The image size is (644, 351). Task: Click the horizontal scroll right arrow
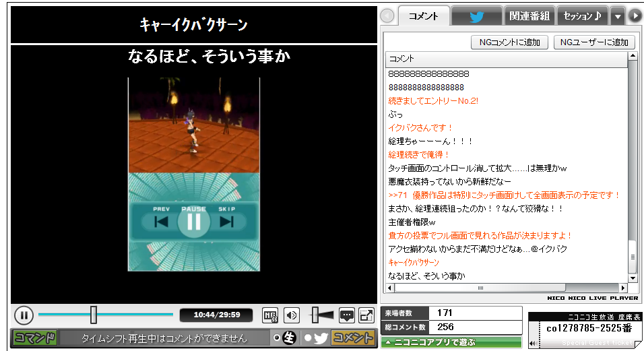coord(623,288)
